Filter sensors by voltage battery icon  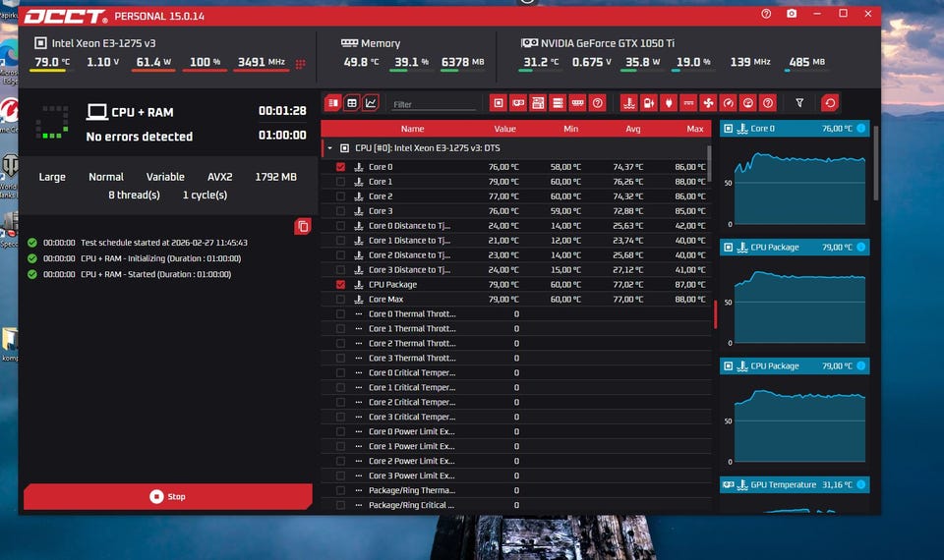[649, 103]
